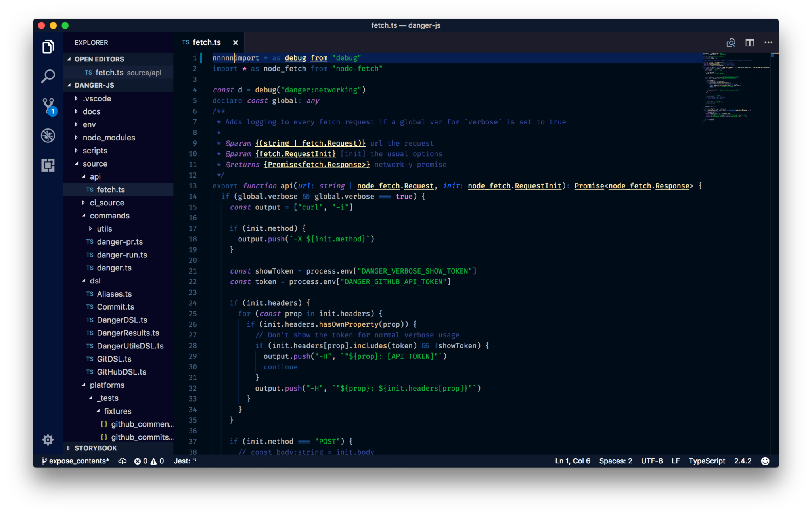Open the Source Control view showing 1 change

click(x=48, y=105)
